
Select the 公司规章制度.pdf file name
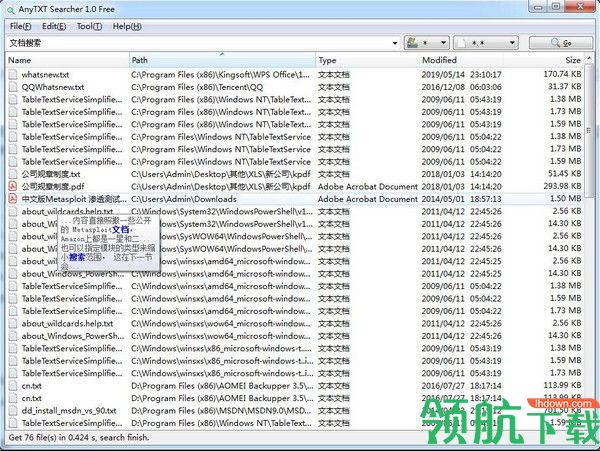coord(53,187)
